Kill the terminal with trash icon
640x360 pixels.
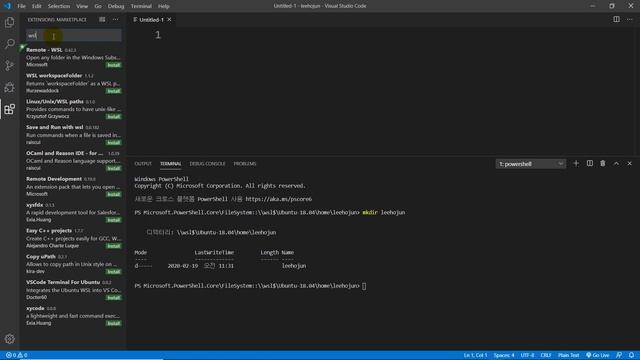pyautogui.click(x=603, y=163)
